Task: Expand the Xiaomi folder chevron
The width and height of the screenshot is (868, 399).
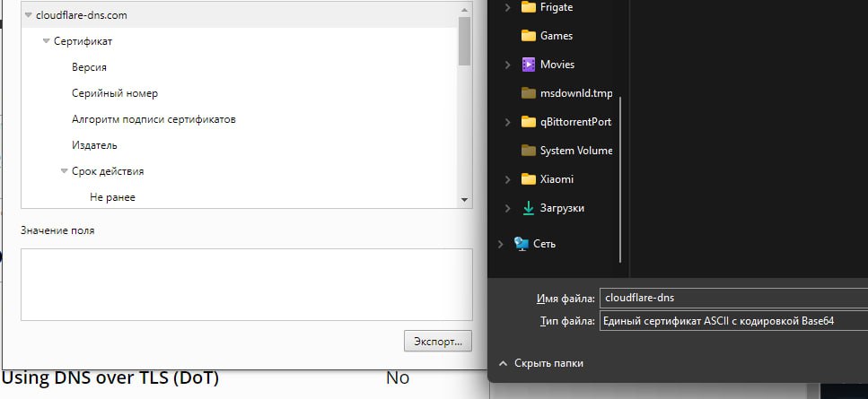Action: [x=507, y=179]
